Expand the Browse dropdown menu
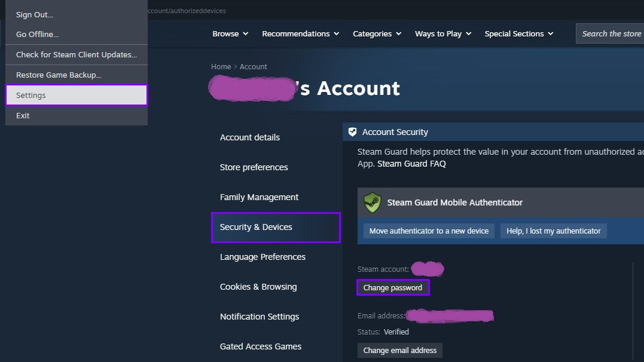 tap(230, 34)
